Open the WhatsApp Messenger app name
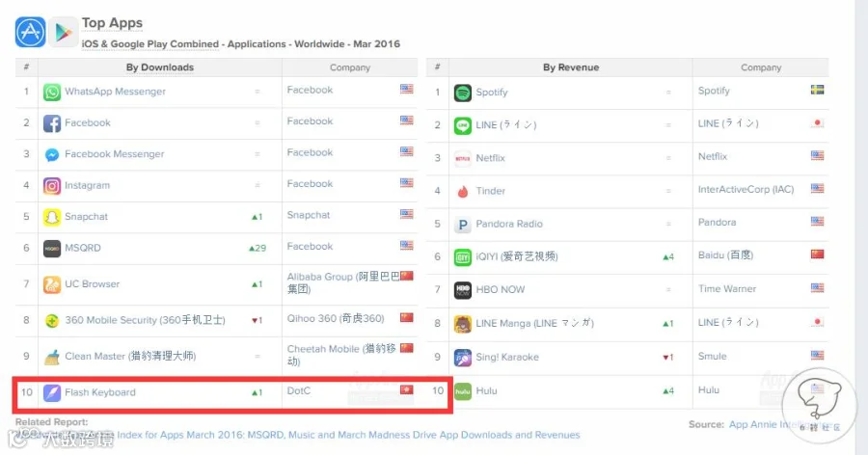The width and height of the screenshot is (868, 455). pos(115,92)
